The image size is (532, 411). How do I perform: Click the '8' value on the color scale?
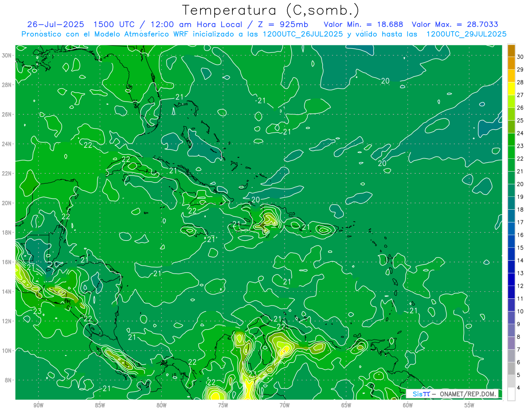point(519,337)
